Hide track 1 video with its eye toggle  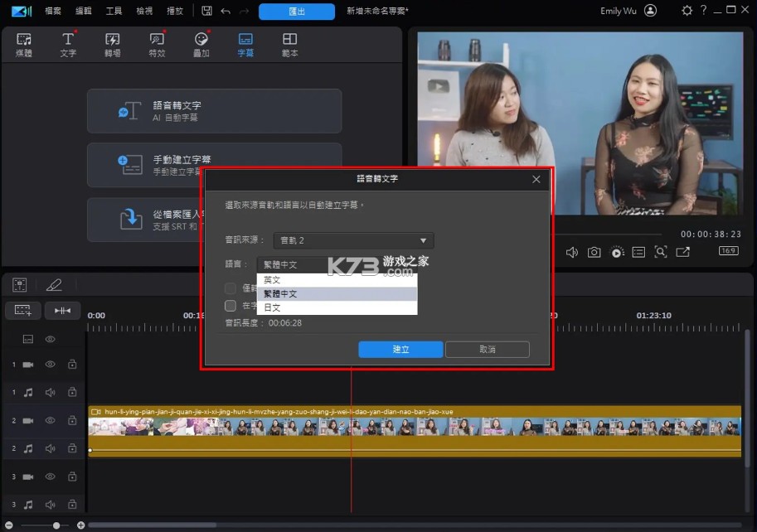pyautogui.click(x=50, y=364)
